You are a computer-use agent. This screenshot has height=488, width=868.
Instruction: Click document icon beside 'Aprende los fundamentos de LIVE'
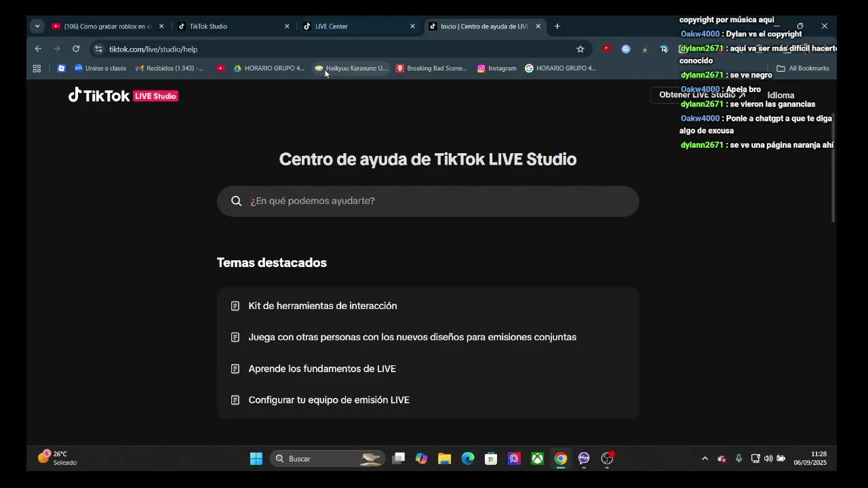pyautogui.click(x=235, y=369)
